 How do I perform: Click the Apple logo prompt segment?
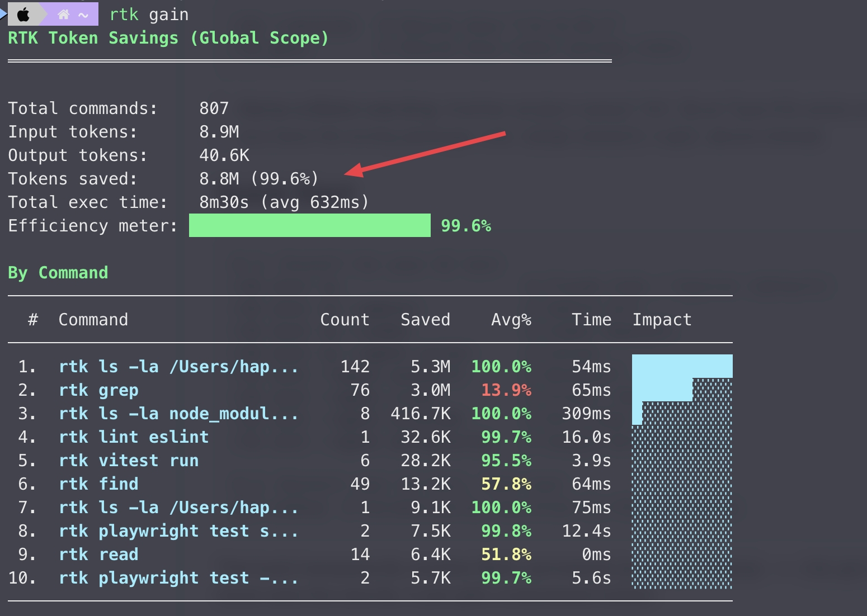pyautogui.click(x=23, y=15)
